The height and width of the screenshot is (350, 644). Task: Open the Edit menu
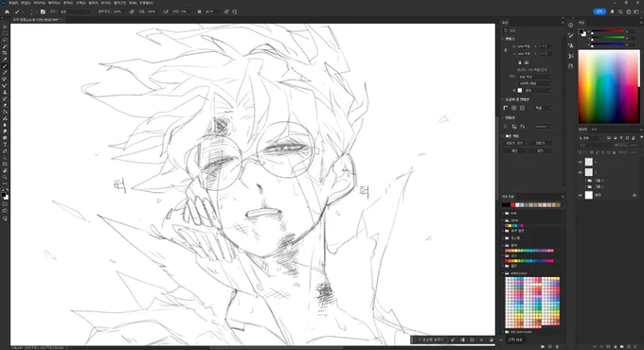tap(26, 3)
